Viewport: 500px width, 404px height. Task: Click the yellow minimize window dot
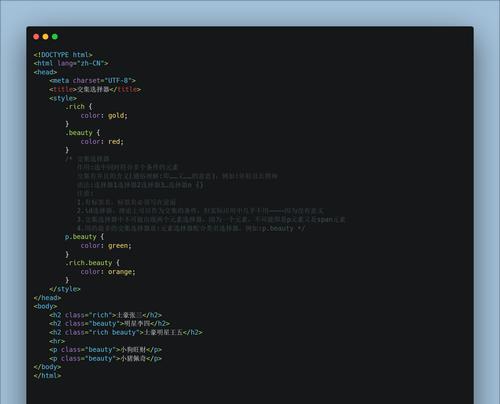45,37
